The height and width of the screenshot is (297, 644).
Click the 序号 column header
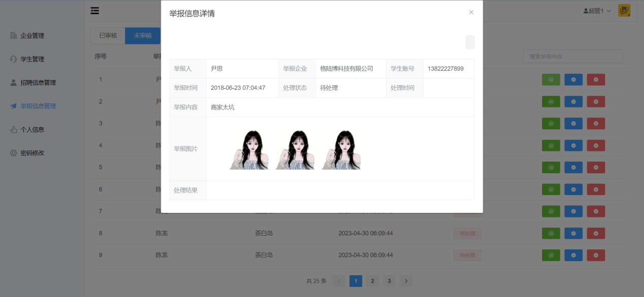point(100,56)
